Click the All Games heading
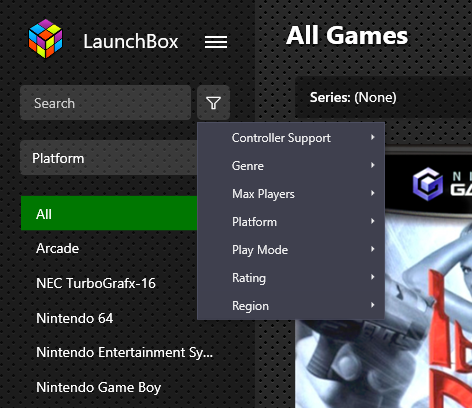The width and height of the screenshot is (472, 408). pyautogui.click(x=347, y=35)
